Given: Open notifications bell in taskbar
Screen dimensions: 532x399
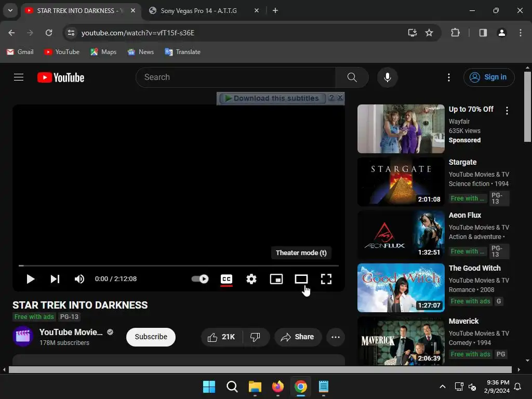Looking at the screenshot, I should pyautogui.click(x=517, y=387).
